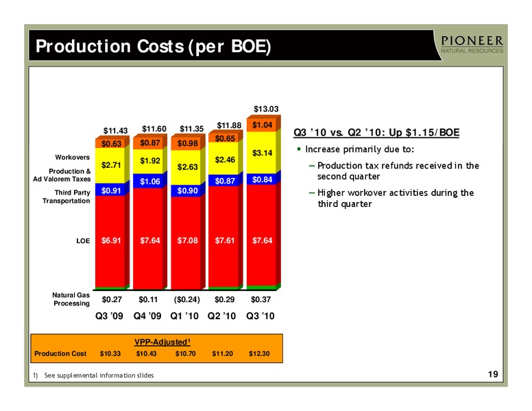Click the 'Increase primarily due to:' bullet

(360, 149)
